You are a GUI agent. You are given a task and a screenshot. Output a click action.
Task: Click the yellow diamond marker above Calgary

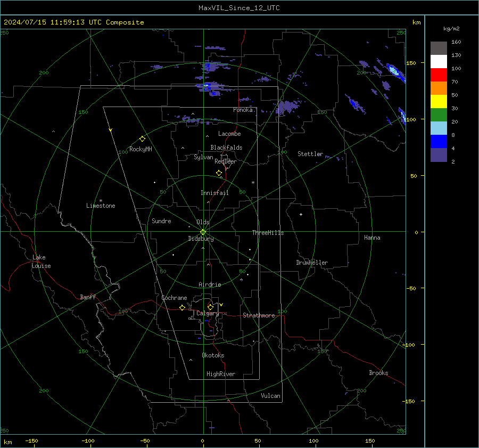pos(210,307)
